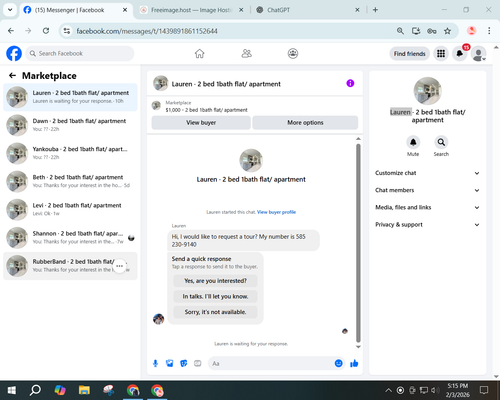Screen dimensions: 500x400
Task: Open the new tab plus button
Action: 375,10
